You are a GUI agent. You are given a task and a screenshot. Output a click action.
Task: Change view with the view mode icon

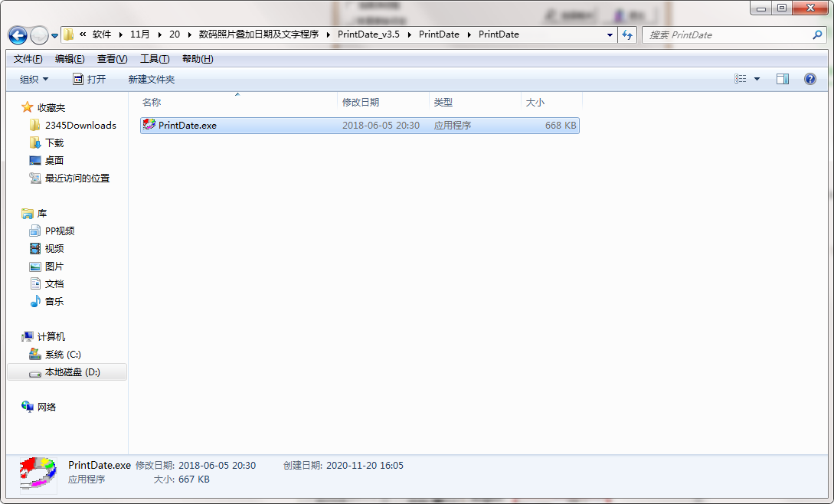741,79
